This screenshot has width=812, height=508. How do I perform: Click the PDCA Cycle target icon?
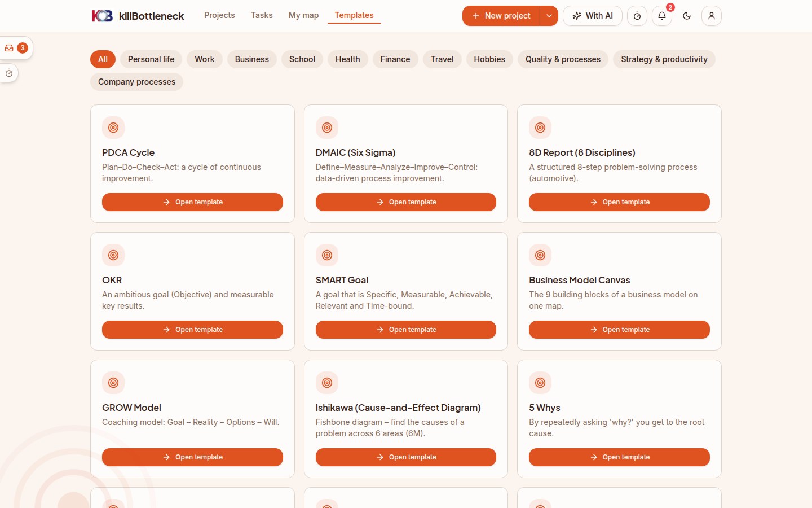pos(113,128)
